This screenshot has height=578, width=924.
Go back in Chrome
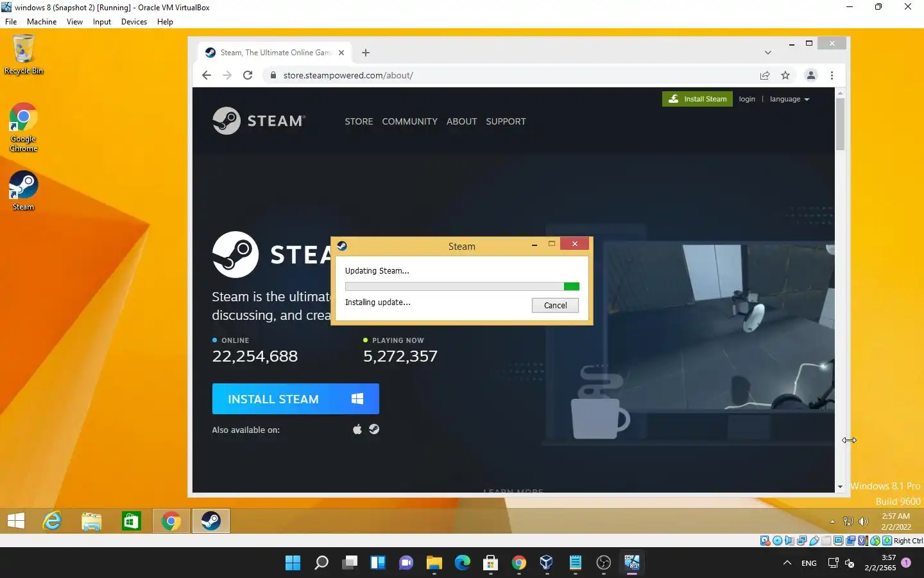pos(206,75)
